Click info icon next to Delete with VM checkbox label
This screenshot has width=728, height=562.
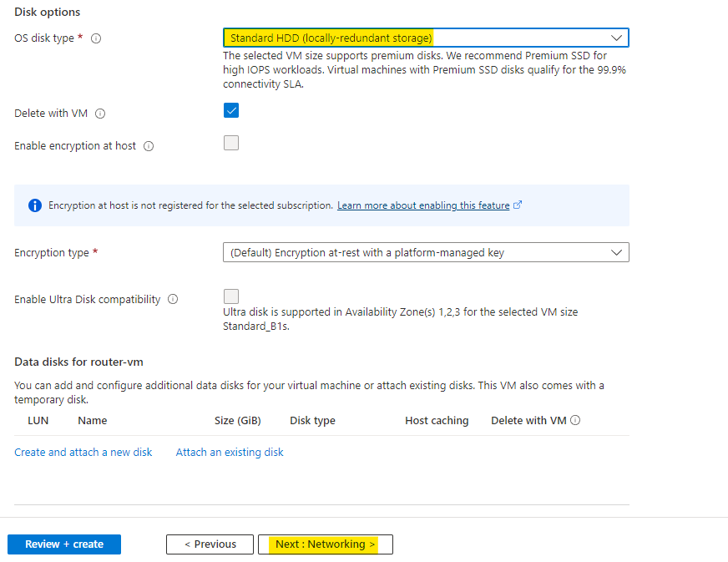(x=101, y=114)
